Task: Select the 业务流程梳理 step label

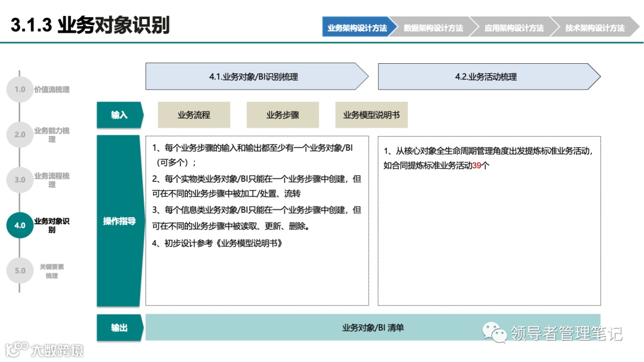Action: click(x=52, y=180)
